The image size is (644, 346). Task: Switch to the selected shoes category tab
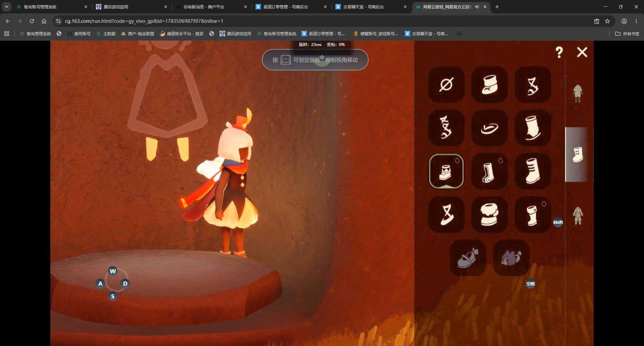578,155
